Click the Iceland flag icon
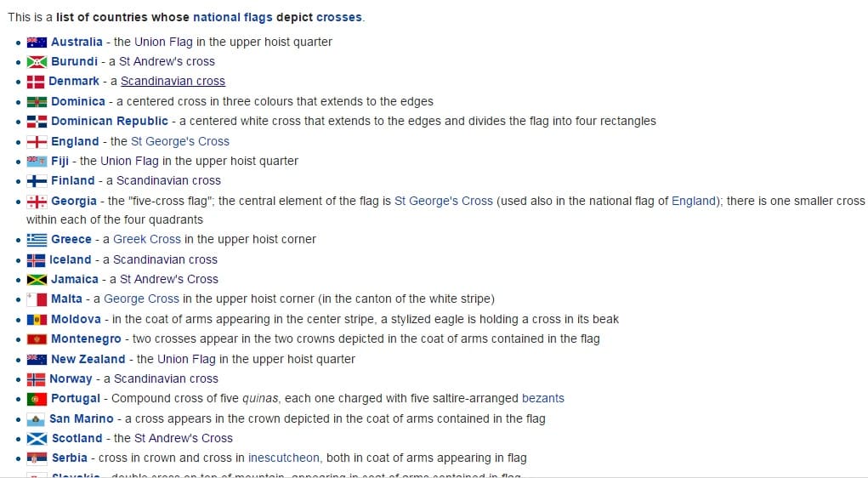Image resolution: width=868 pixels, height=478 pixels. tap(36, 259)
